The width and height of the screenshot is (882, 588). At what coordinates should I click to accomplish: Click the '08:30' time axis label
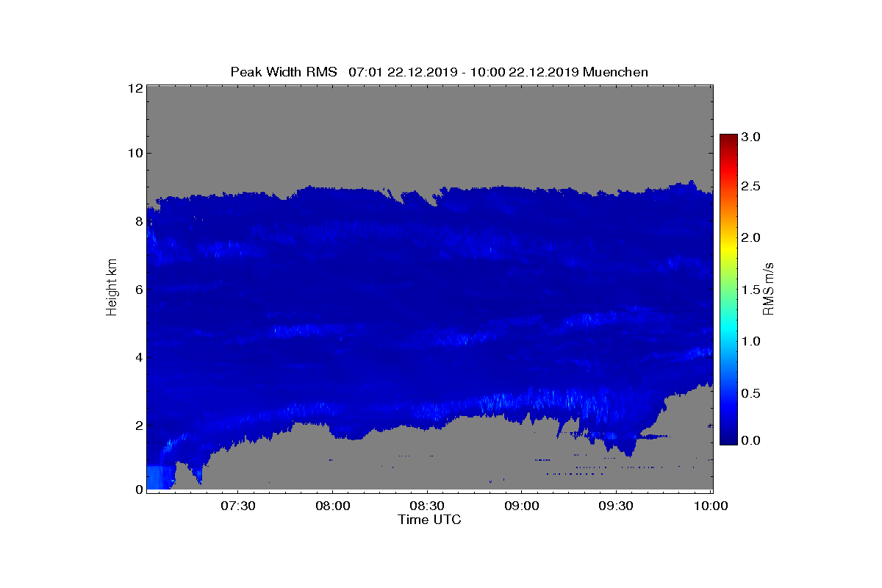(x=427, y=506)
